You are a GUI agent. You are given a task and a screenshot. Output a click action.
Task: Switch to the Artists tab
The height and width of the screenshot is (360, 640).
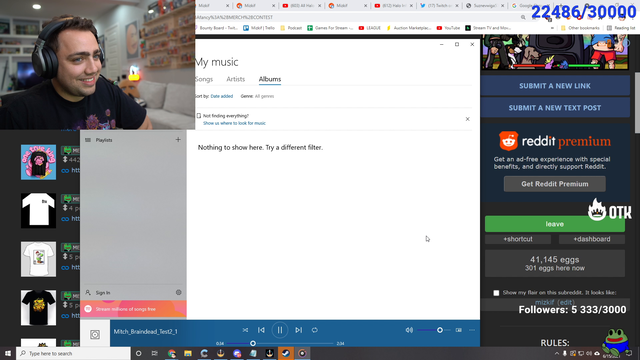(x=236, y=79)
